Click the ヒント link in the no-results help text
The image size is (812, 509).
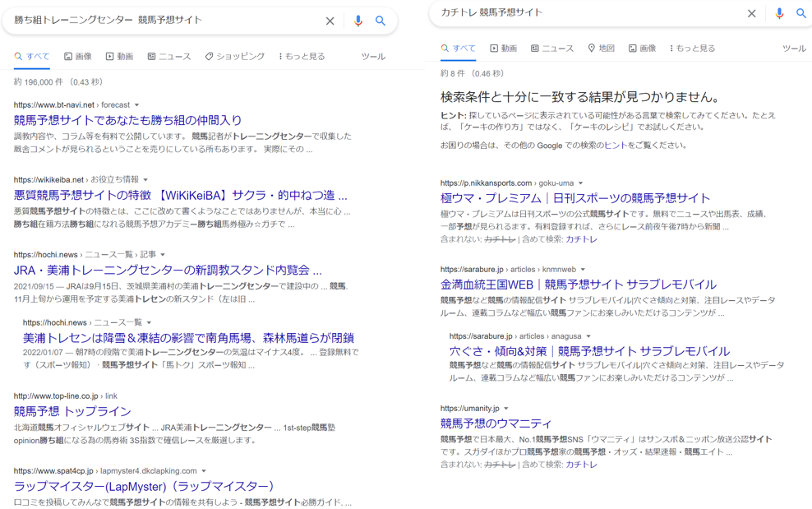pos(616,146)
